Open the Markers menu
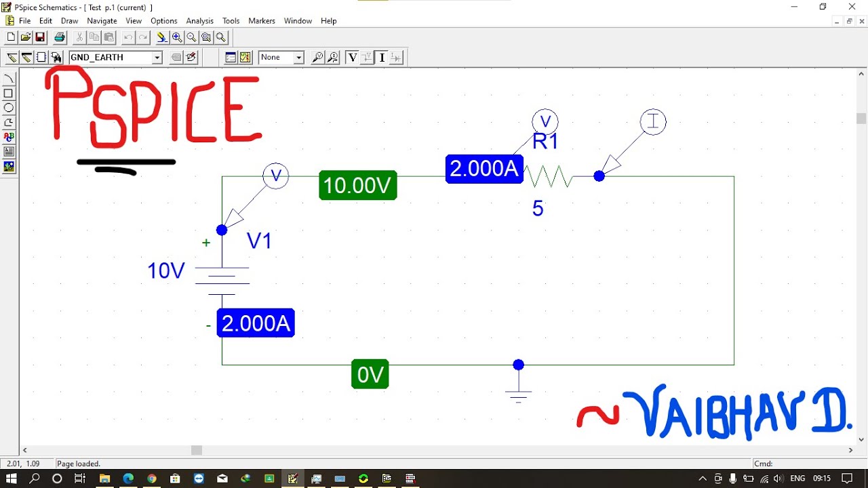868x488 pixels. click(262, 21)
